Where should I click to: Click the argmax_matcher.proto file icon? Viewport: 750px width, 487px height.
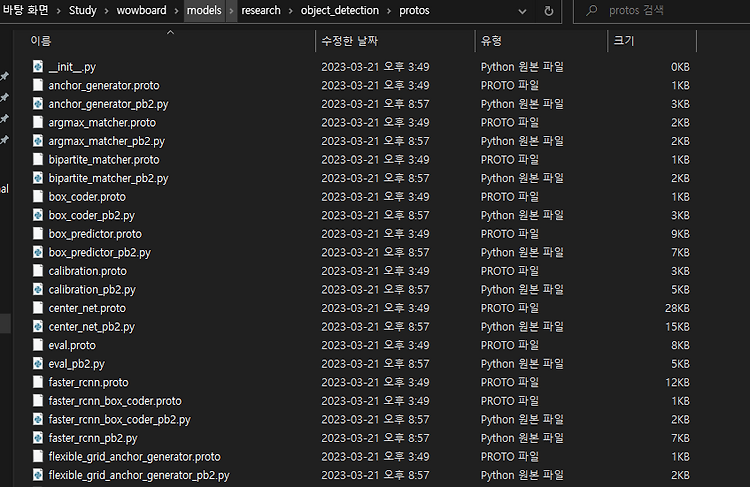coord(38,122)
